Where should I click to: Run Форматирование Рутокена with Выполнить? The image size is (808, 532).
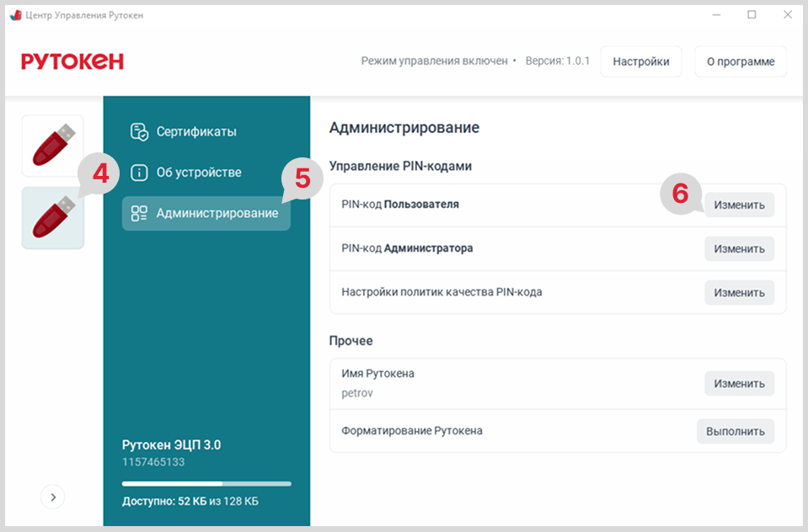[735, 431]
